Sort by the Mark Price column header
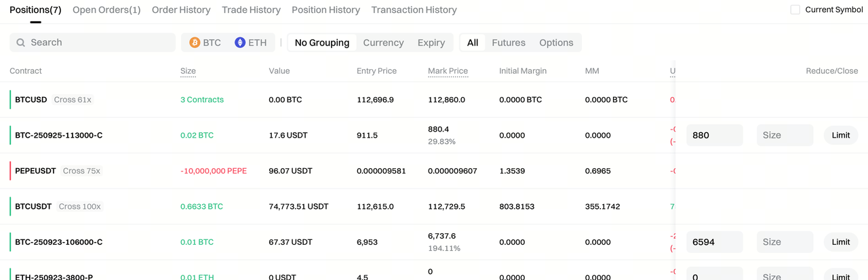 coord(448,71)
